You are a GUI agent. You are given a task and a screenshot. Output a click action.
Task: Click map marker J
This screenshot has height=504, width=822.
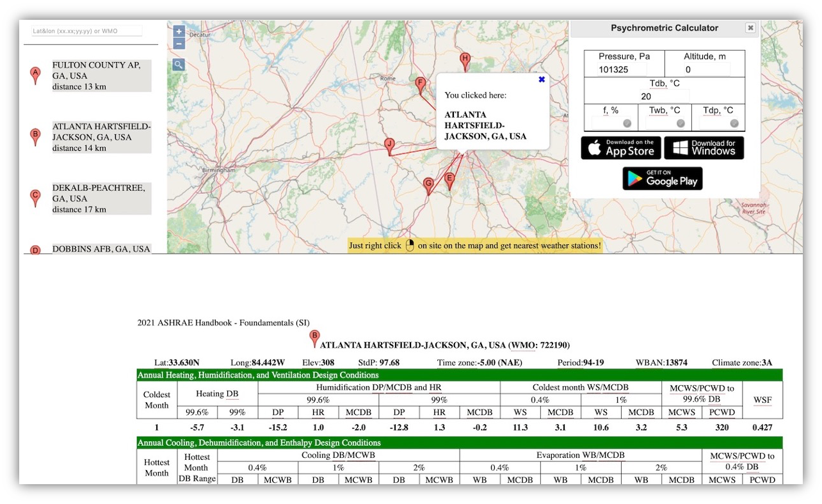tap(389, 145)
